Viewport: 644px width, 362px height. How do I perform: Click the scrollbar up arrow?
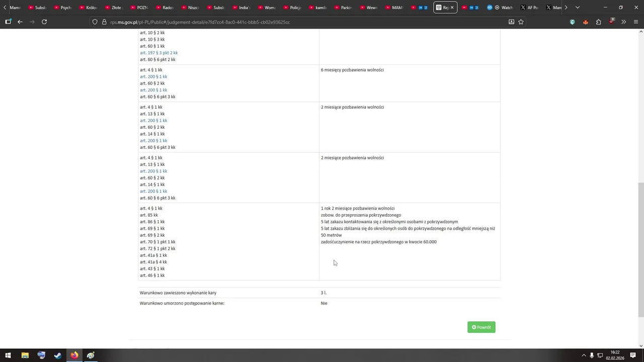click(x=641, y=32)
